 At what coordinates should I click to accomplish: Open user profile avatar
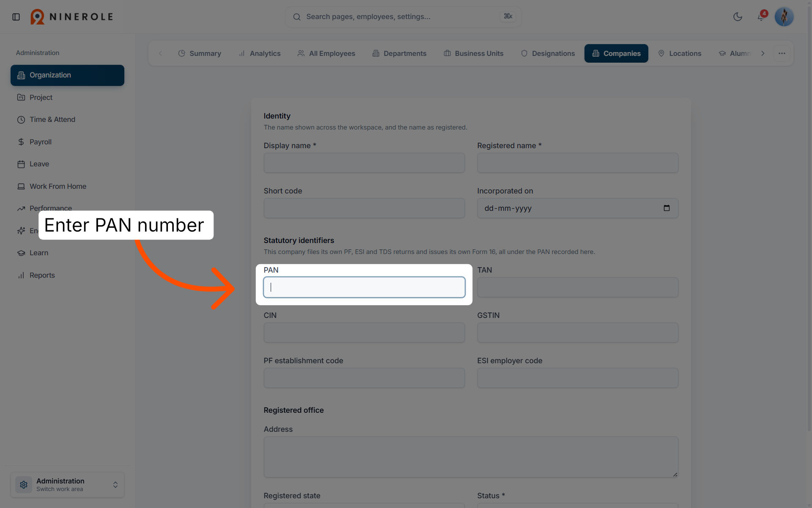(784, 17)
